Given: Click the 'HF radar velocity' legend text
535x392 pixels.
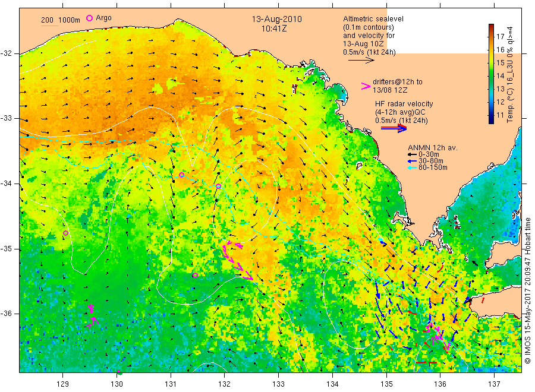Looking at the screenshot, I should [x=404, y=104].
